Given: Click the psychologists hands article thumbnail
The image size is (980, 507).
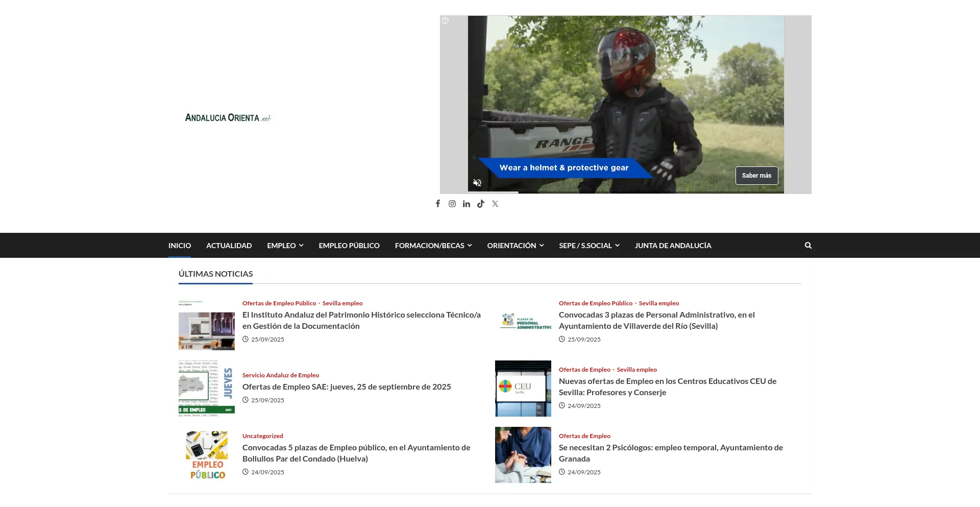Looking at the screenshot, I should click(x=523, y=455).
